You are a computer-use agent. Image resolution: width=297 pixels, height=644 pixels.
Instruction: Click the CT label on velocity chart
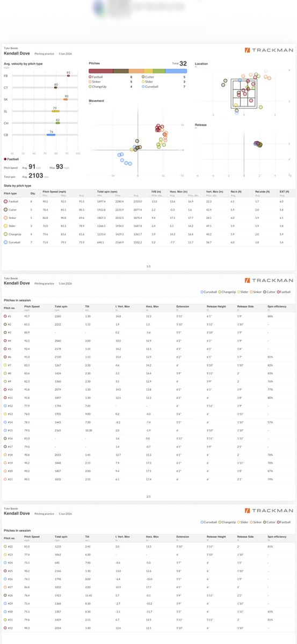click(6, 87)
